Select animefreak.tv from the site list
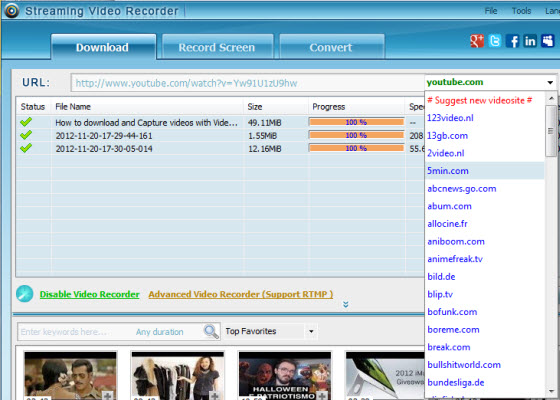This screenshot has height=400, width=560. [455, 259]
